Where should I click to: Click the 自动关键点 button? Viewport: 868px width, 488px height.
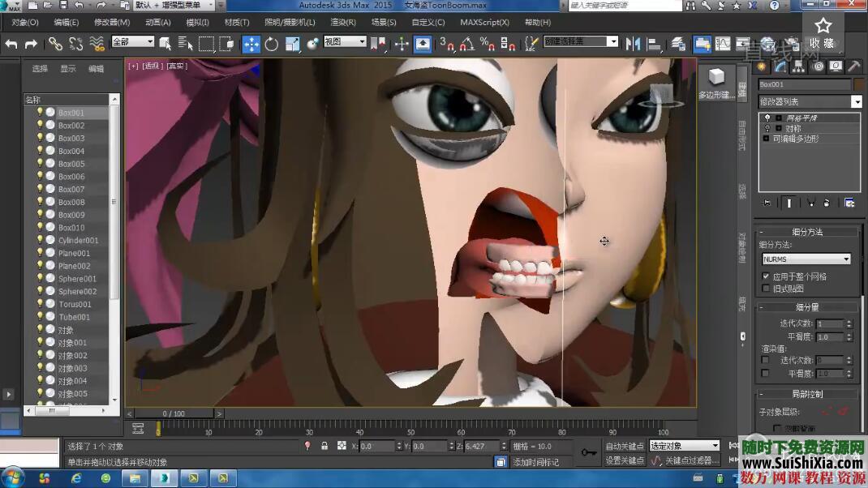(625, 446)
